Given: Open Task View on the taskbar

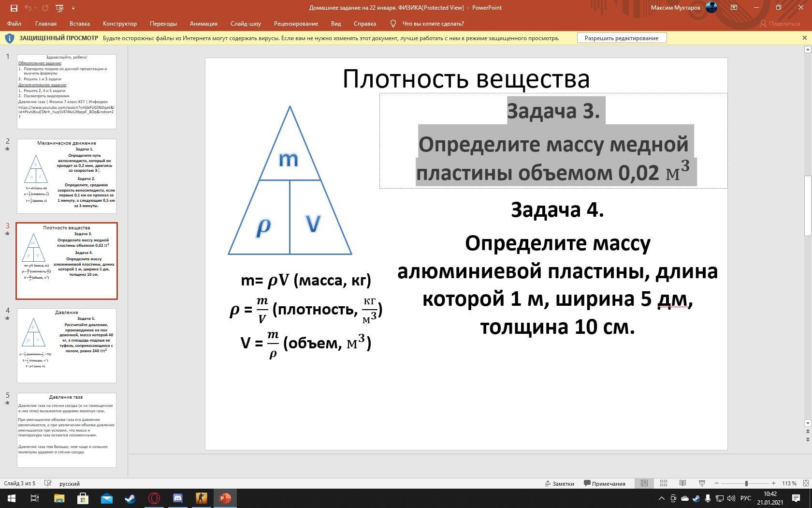Looking at the screenshot, I should click(35, 498).
